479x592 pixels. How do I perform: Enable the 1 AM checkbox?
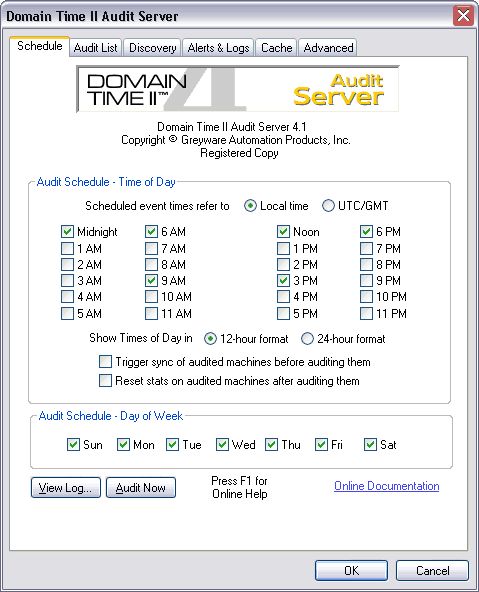[x=67, y=248]
